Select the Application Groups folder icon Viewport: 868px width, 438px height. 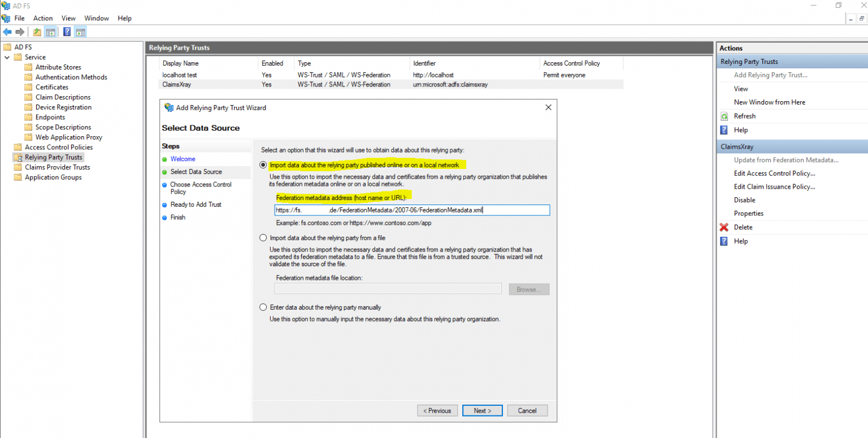[17, 177]
